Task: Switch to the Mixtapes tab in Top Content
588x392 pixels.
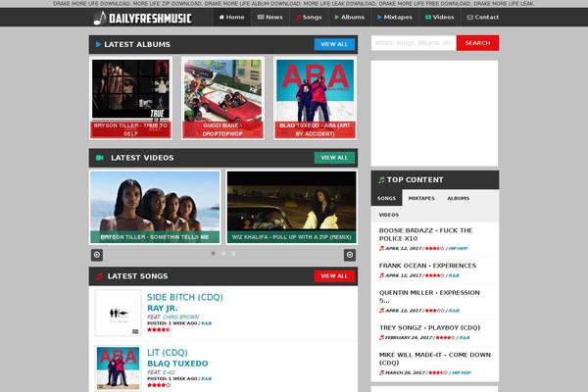Action: tap(421, 198)
